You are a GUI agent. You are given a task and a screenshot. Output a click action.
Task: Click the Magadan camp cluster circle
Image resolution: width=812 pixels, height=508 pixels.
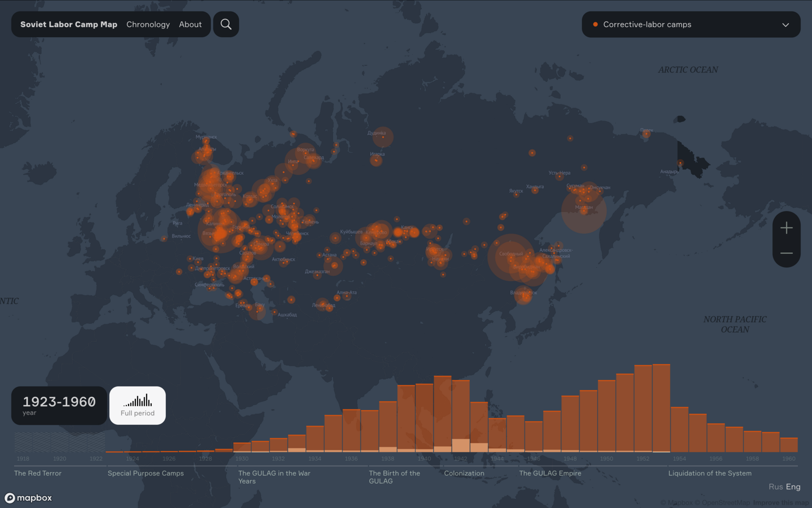point(584,210)
